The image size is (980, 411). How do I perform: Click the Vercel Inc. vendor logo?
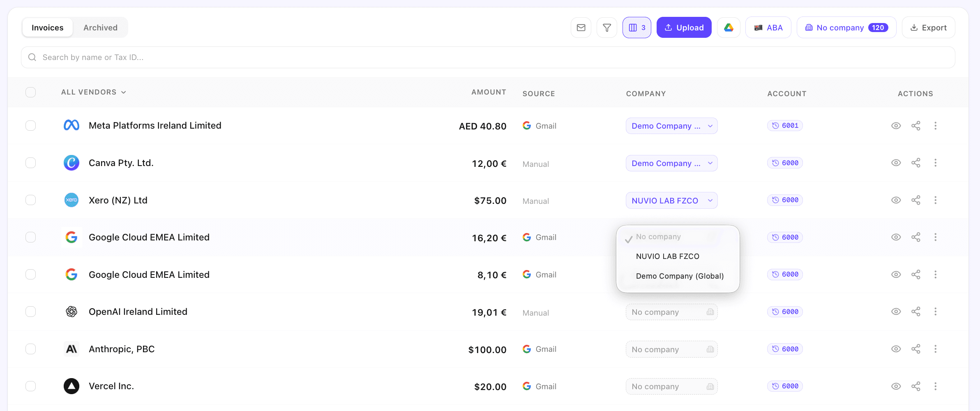coord(71,386)
